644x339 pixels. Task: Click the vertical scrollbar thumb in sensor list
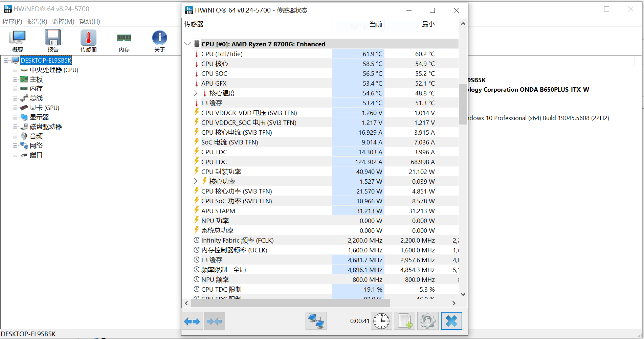point(463,104)
